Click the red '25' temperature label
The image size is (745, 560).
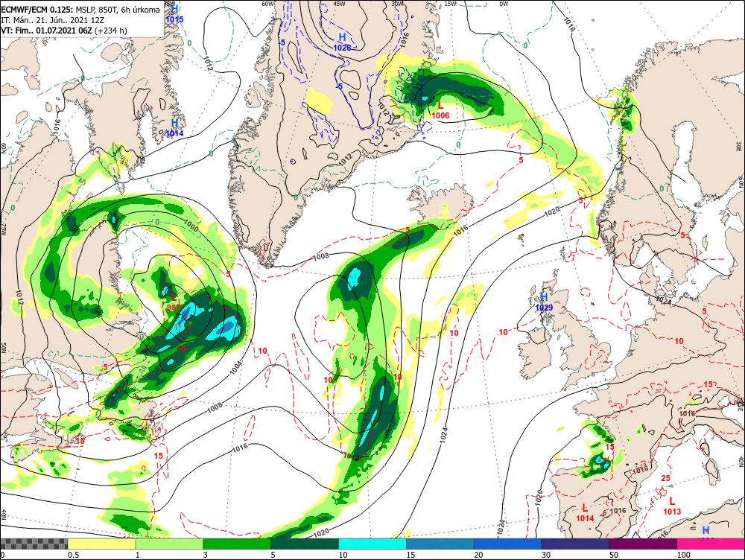pyautogui.click(x=665, y=478)
